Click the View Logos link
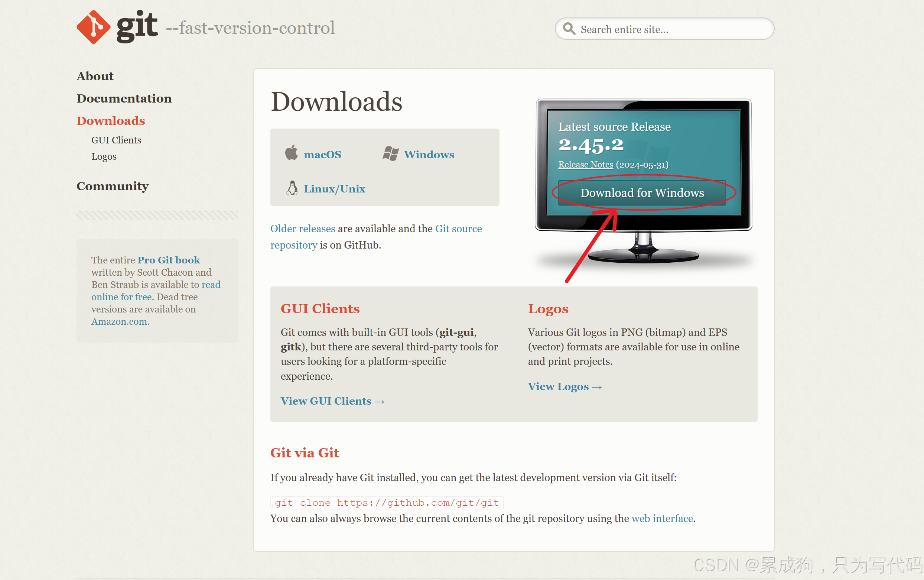The width and height of the screenshot is (924, 580). 565,386
